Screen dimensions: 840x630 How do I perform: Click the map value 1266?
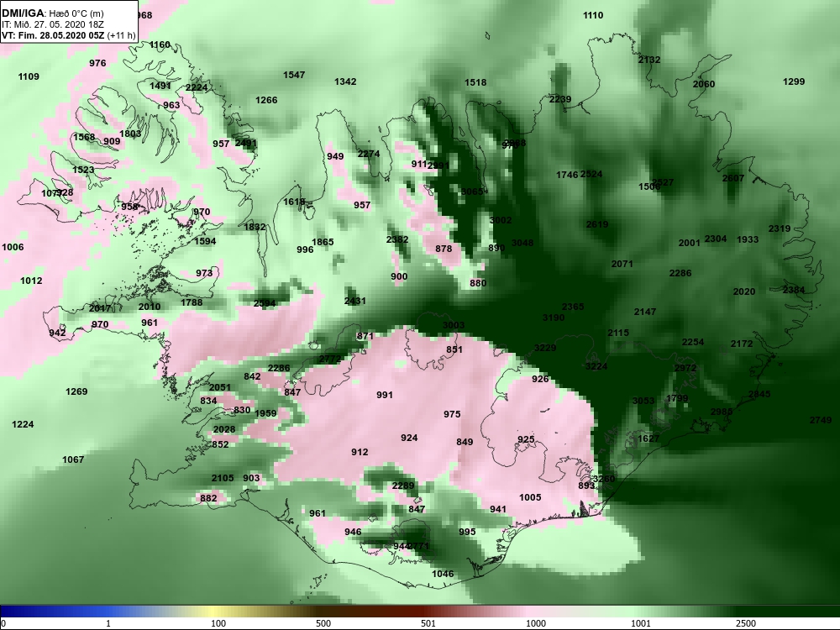tap(266, 100)
